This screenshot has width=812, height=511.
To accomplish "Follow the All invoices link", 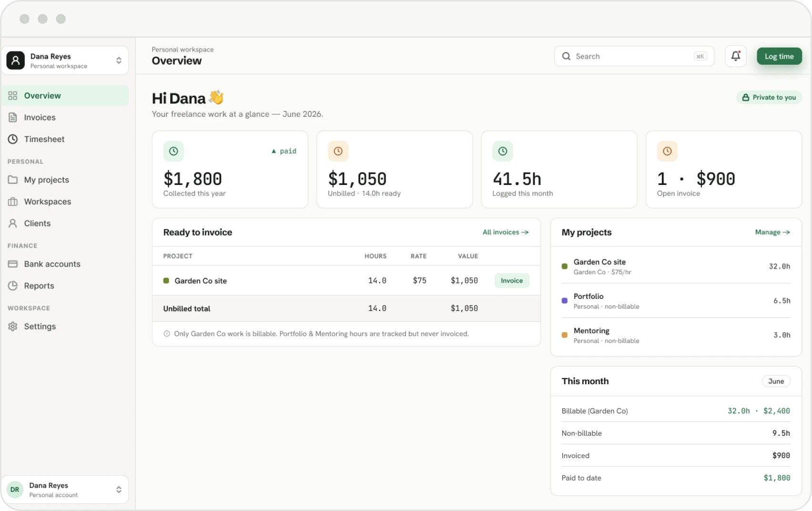I will (506, 232).
